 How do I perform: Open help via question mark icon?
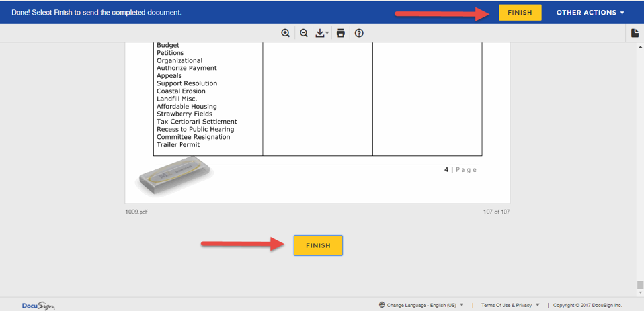click(x=359, y=33)
